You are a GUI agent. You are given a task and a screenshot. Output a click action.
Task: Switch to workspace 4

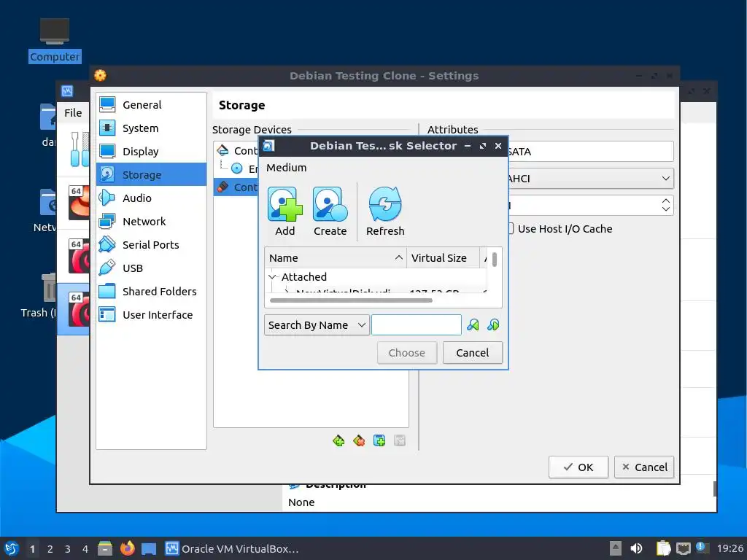(85, 549)
